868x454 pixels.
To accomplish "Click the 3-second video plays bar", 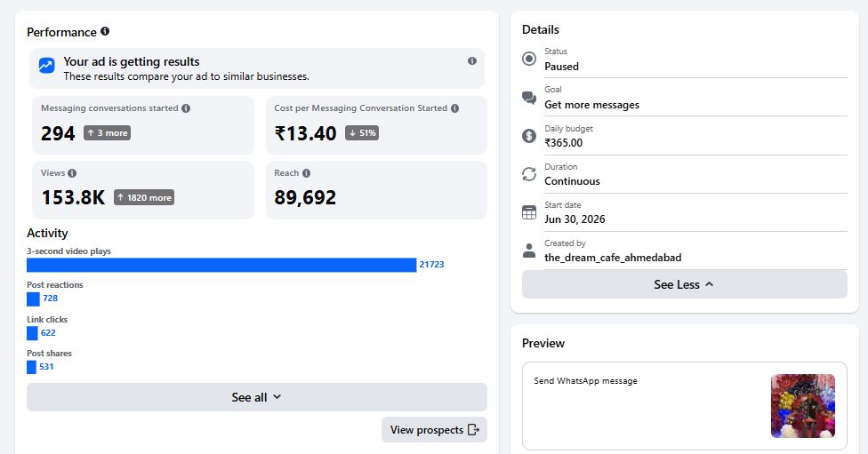I will click(x=221, y=265).
